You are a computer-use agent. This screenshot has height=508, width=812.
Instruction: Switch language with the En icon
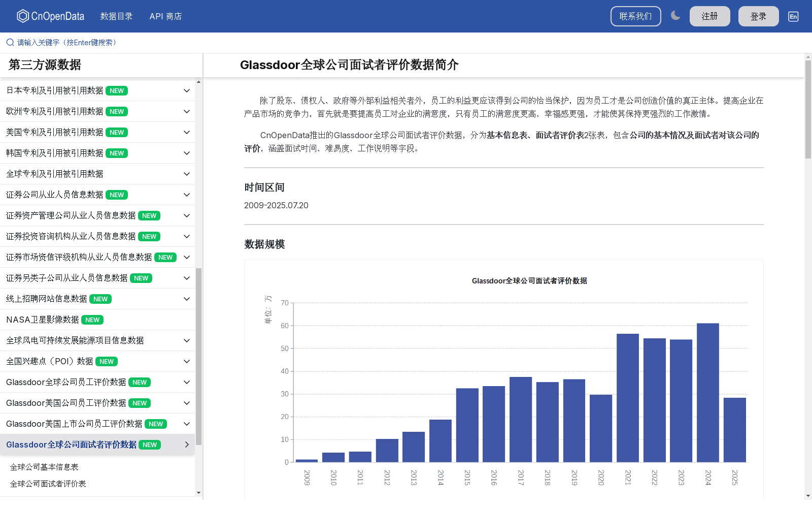point(793,16)
